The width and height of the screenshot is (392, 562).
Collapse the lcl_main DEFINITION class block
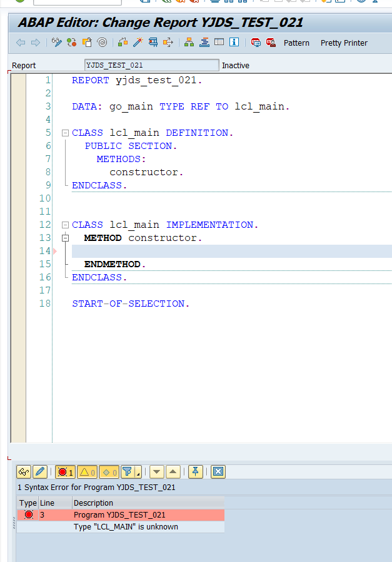[x=65, y=133]
